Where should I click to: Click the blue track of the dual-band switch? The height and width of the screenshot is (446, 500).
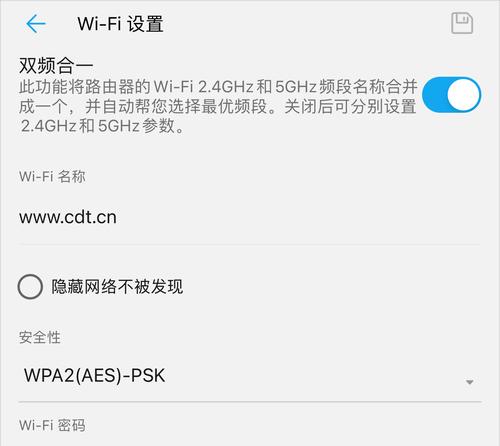pyautogui.click(x=434, y=95)
